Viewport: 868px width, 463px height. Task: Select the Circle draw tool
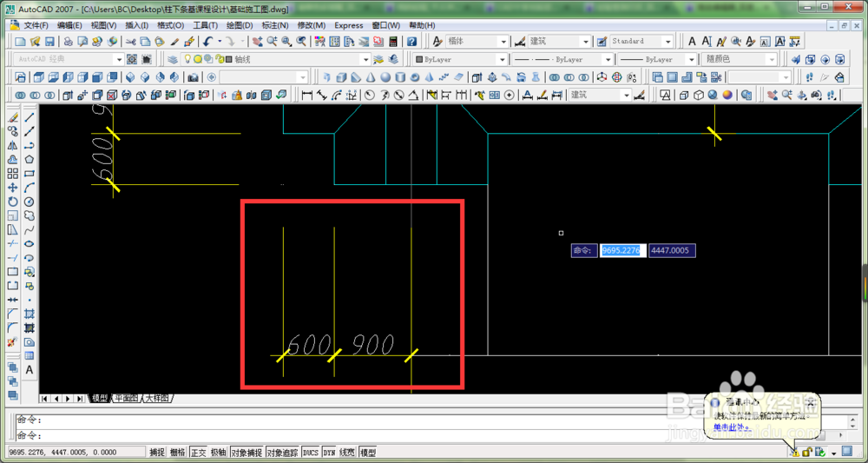(30, 202)
